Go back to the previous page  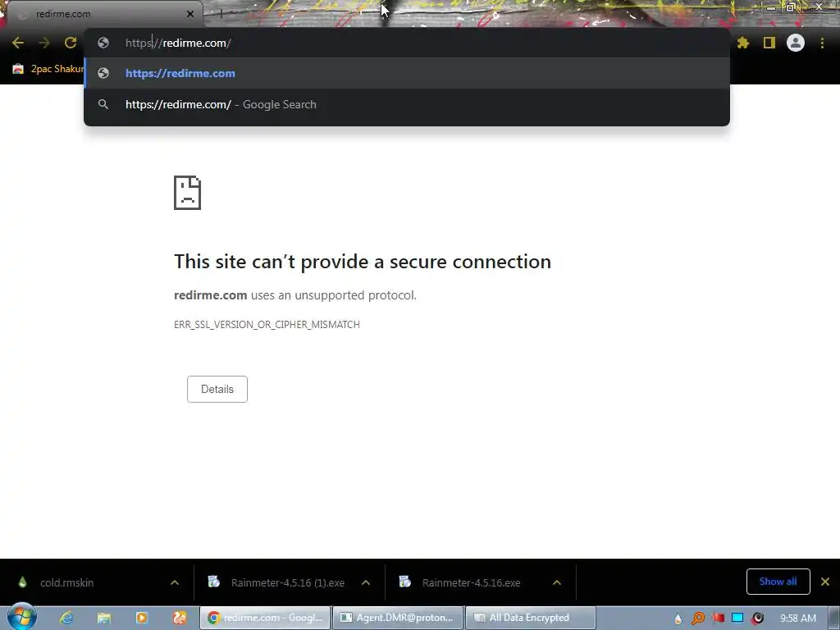[x=18, y=43]
